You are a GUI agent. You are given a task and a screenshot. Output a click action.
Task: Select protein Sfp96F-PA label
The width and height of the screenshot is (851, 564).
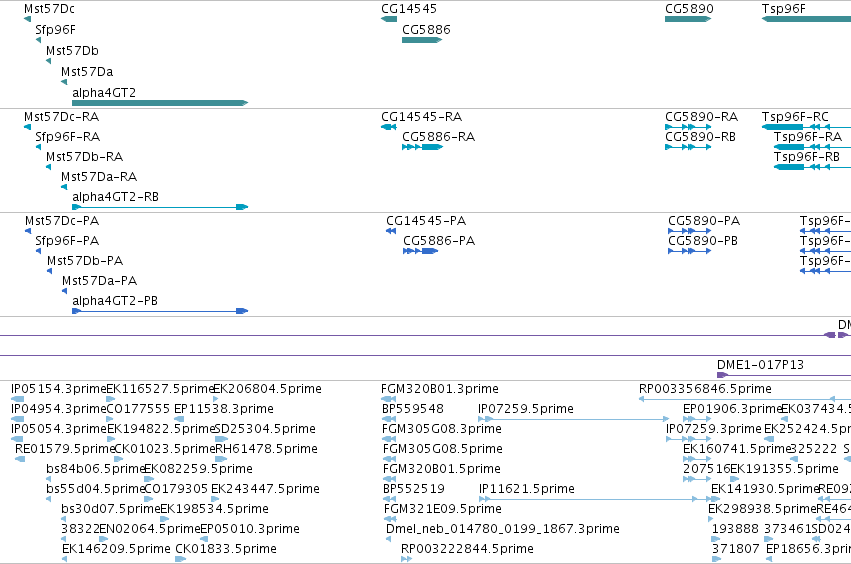coord(67,241)
